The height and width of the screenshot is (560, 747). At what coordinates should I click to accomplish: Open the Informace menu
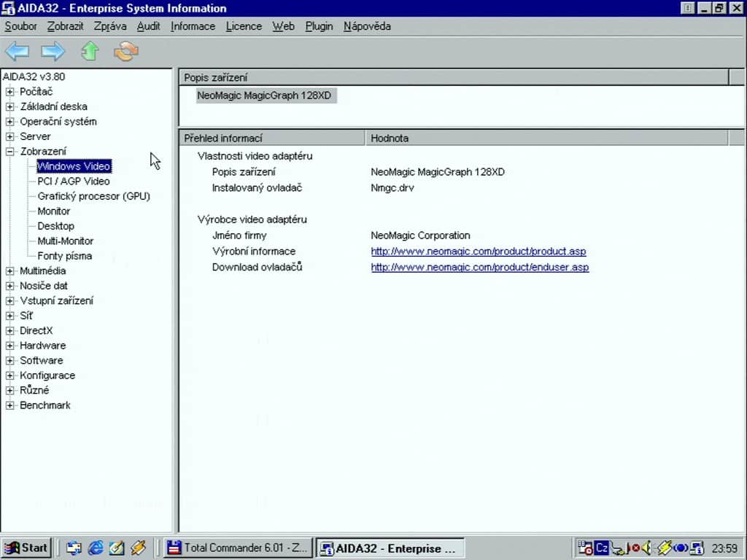tap(193, 26)
